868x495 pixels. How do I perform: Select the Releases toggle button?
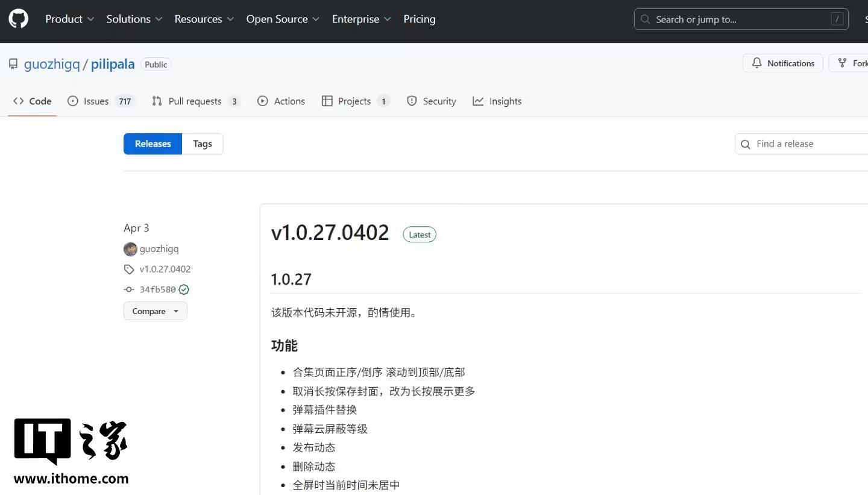click(153, 143)
